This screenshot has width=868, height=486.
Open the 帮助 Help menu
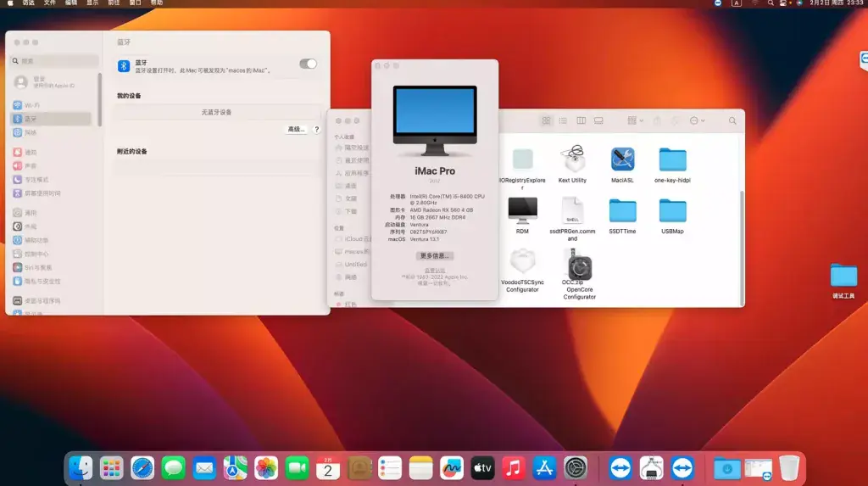[157, 3]
